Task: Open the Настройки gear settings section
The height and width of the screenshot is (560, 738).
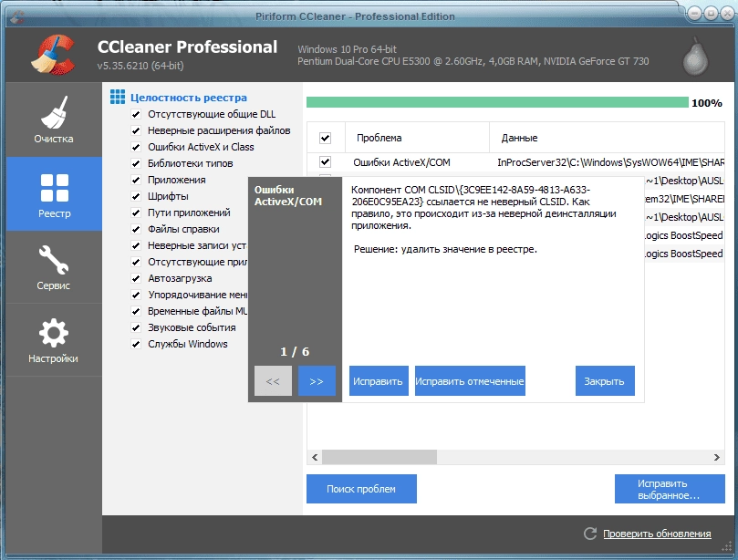Action: click(x=54, y=340)
